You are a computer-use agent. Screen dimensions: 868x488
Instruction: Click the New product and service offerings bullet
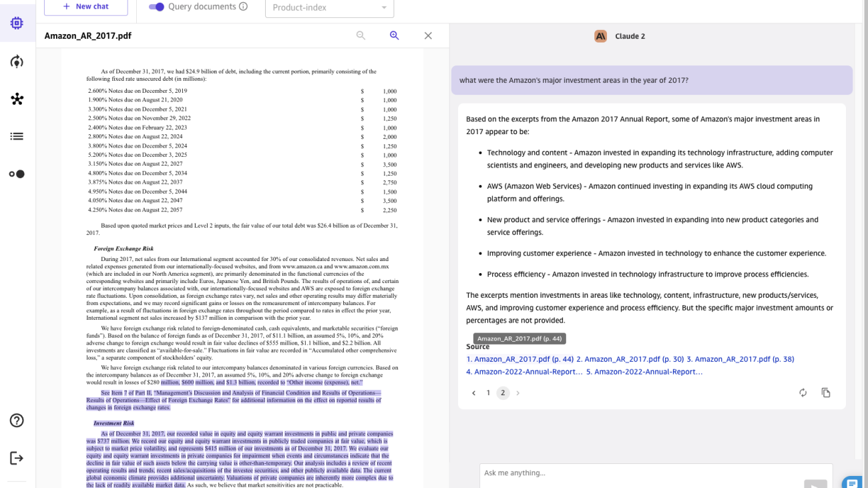[652, 226]
